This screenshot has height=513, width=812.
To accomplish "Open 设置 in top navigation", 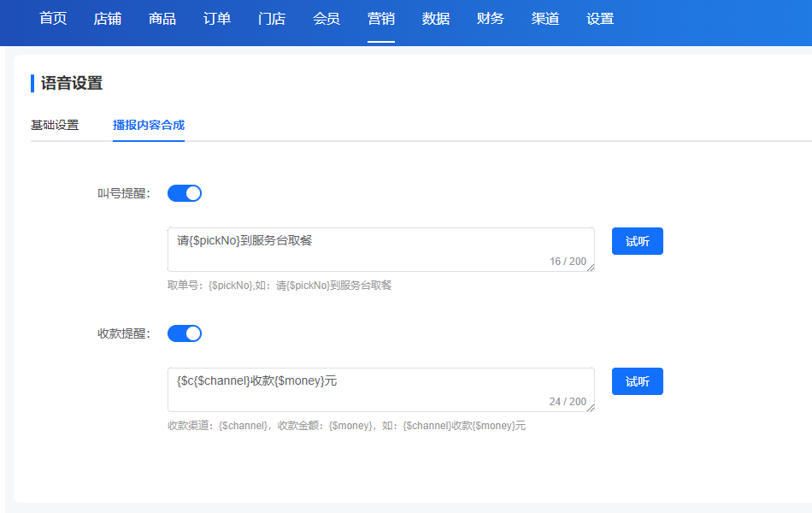I will (x=600, y=19).
